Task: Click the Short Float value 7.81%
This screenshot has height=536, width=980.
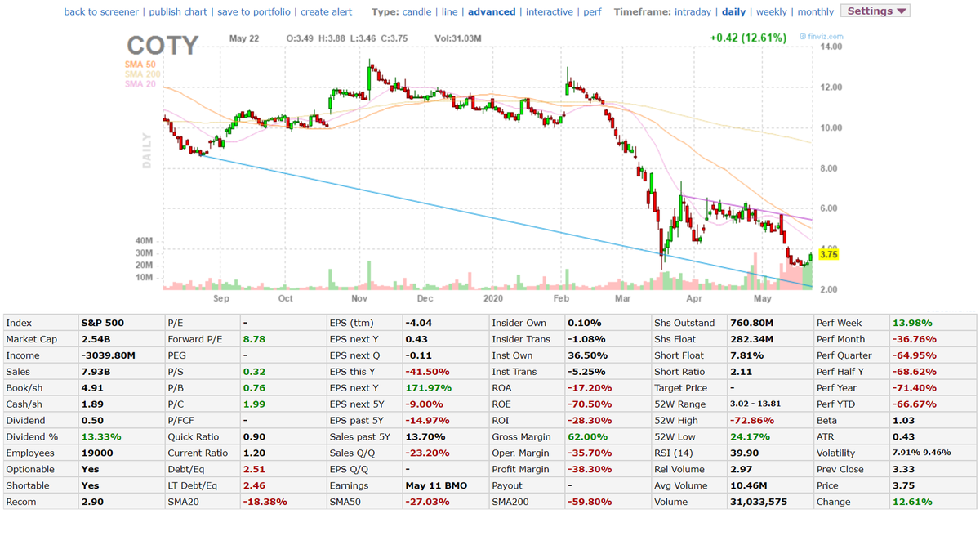Action: coord(746,355)
